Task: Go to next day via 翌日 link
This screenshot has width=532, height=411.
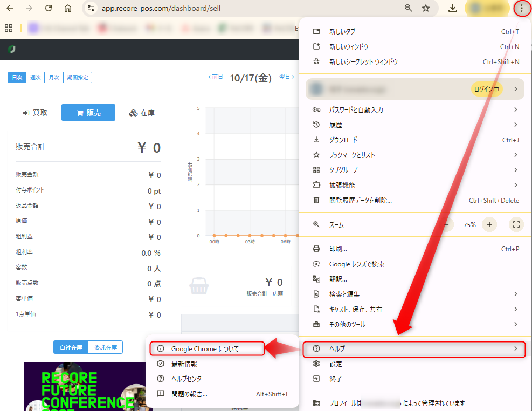Action: [x=287, y=77]
